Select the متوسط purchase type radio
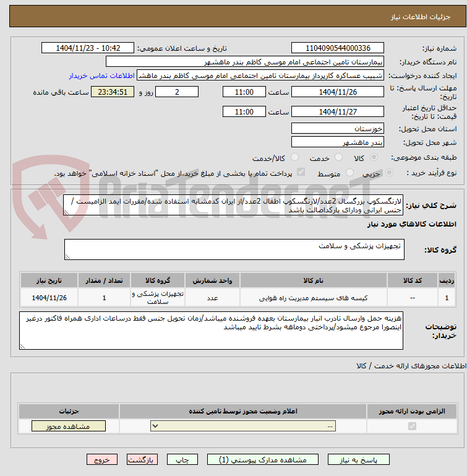 (x=349, y=173)
